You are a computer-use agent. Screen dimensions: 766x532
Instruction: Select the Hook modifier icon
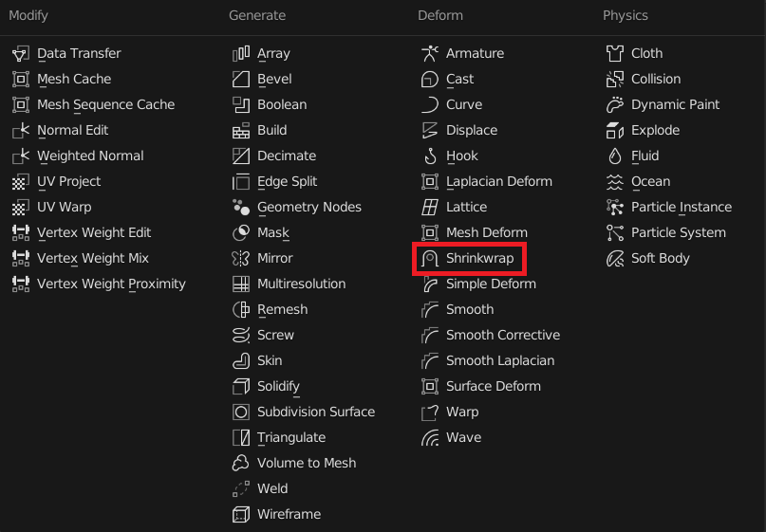[430, 156]
